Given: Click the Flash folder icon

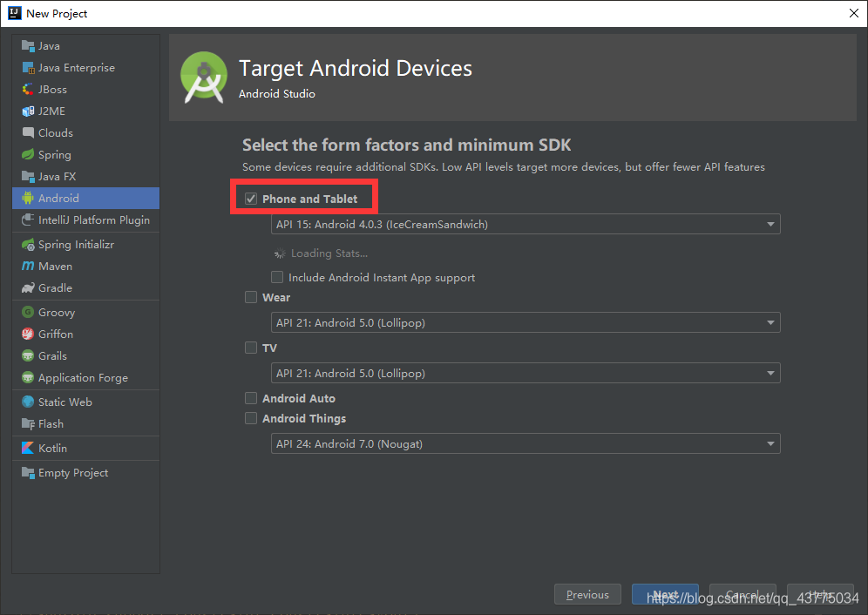Looking at the screenshot, I should click(x=28, y=424).
